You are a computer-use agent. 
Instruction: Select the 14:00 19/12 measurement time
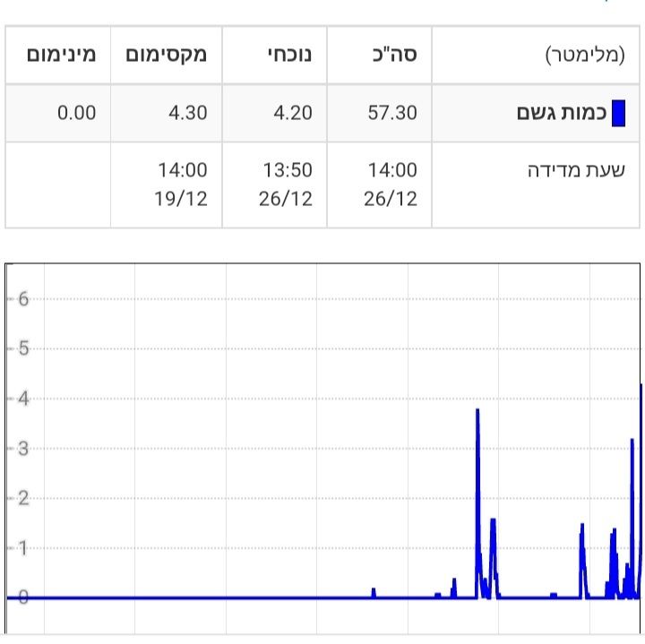181,185
